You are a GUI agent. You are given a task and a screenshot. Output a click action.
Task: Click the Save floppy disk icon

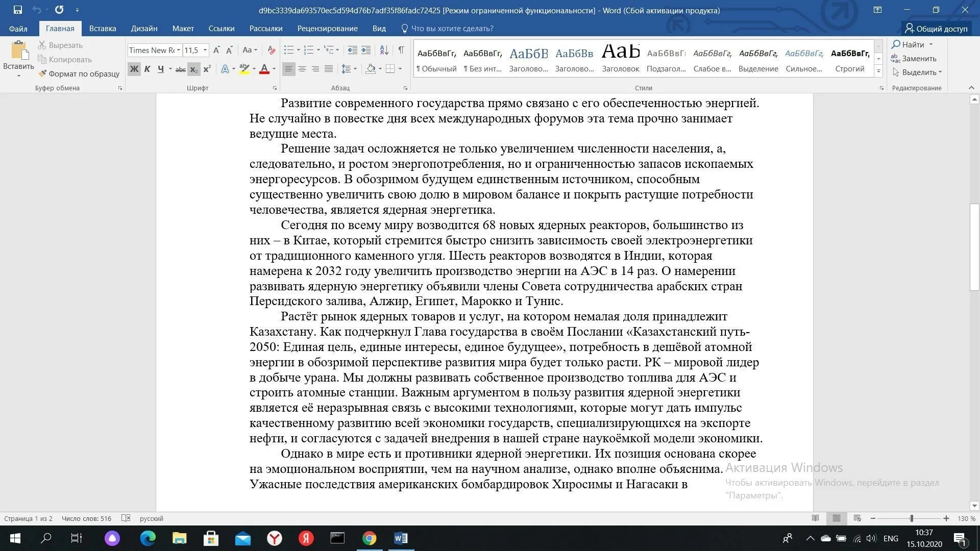[17, 10]
